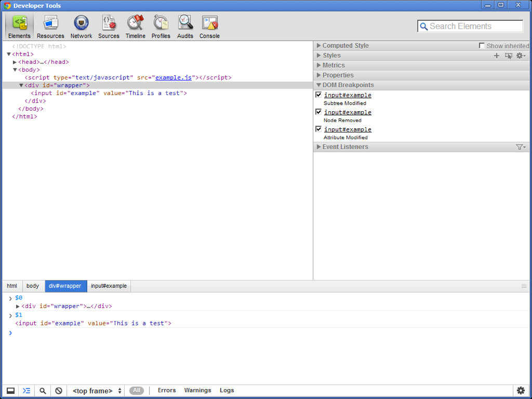
Task: Collapse the div wrapper node triangle
Action: pos(21,85)
